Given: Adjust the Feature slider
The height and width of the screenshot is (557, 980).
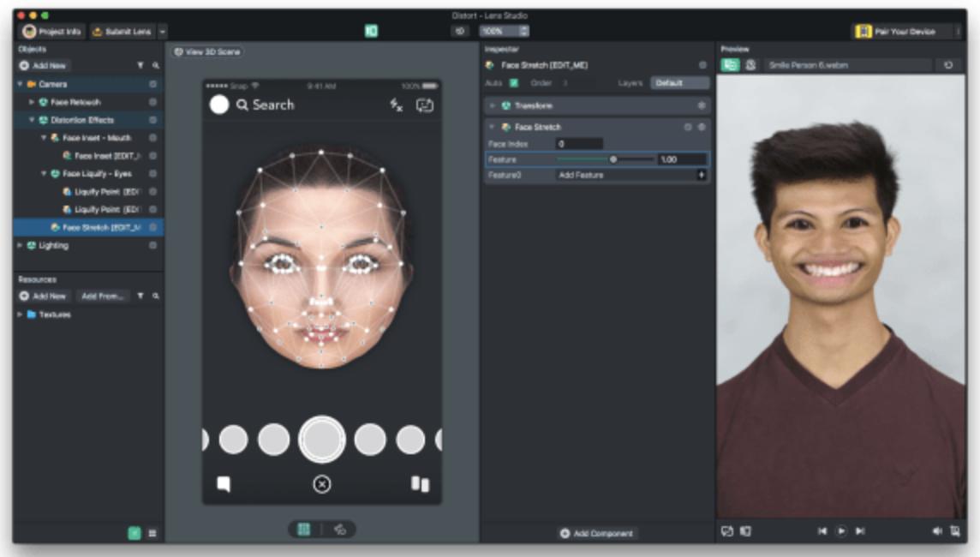Looking at the screenshot, I should click(607, 159).
